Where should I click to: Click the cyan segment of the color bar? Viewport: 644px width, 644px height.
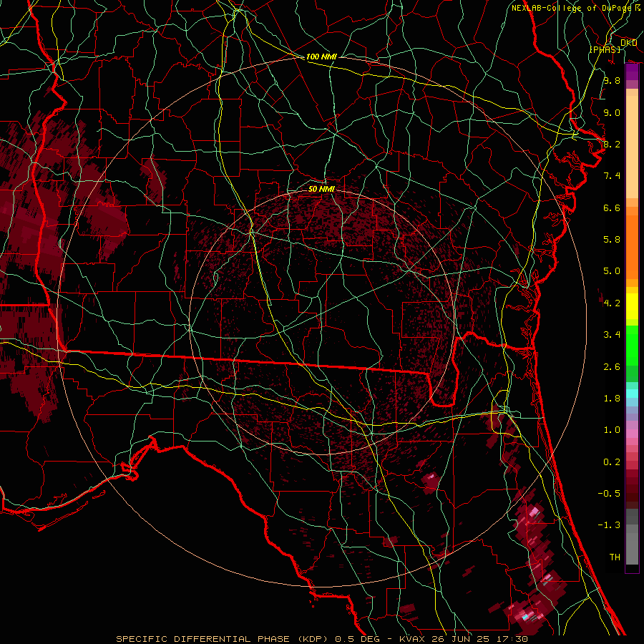coord(632,394)
